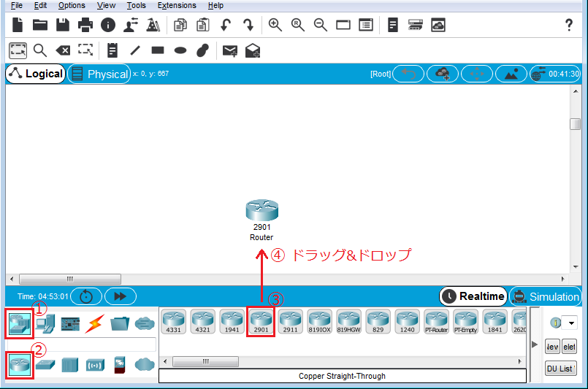Add a Simple PDU envelope
This screenshot has width=588, height=389.
click(230, 50)
